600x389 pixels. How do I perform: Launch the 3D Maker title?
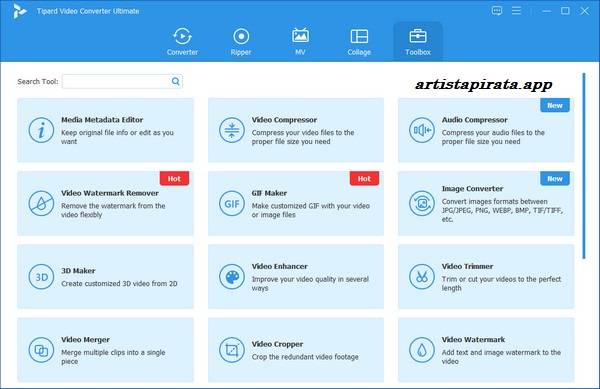point(78,271)
